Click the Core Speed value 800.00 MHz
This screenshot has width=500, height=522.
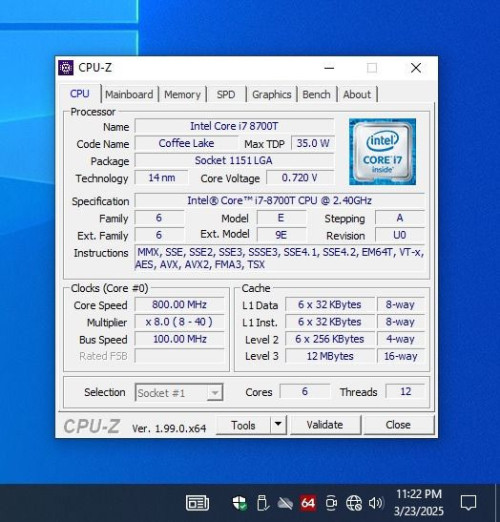179,304
